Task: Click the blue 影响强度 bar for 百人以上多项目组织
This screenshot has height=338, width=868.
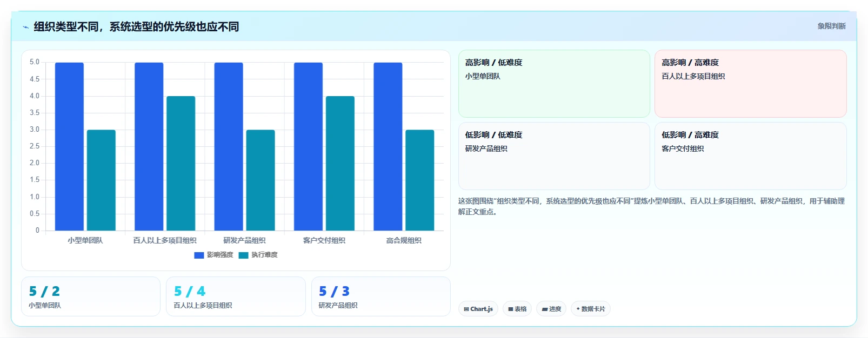Action: pyautogui.click(x=149, y=146)
